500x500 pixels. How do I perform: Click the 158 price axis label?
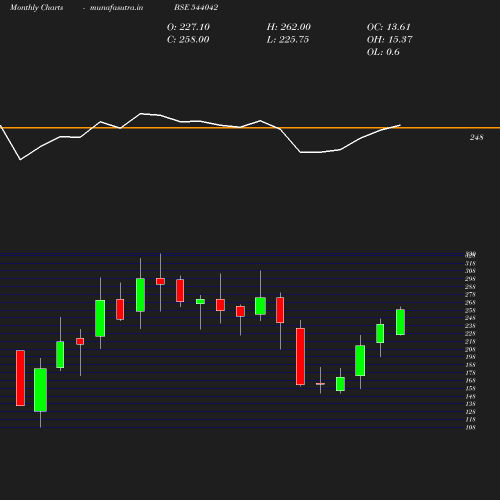pyautogui.click(x=470, y=388)
